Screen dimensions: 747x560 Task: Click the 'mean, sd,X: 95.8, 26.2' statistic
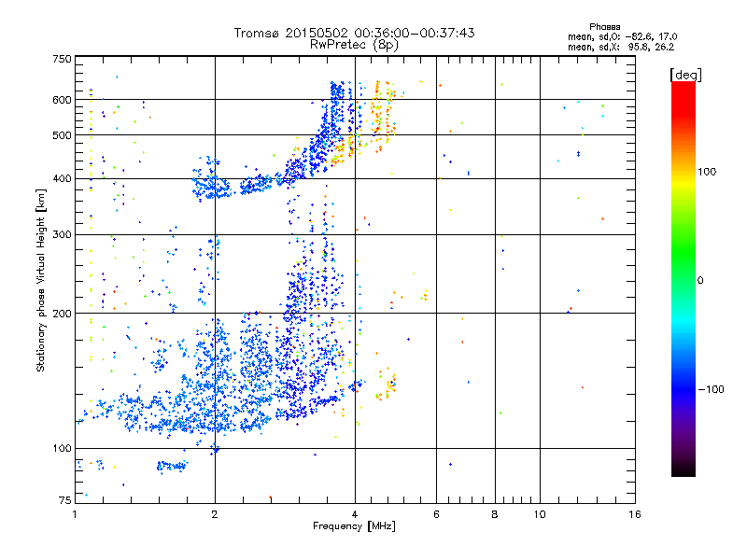click(621, 47)
